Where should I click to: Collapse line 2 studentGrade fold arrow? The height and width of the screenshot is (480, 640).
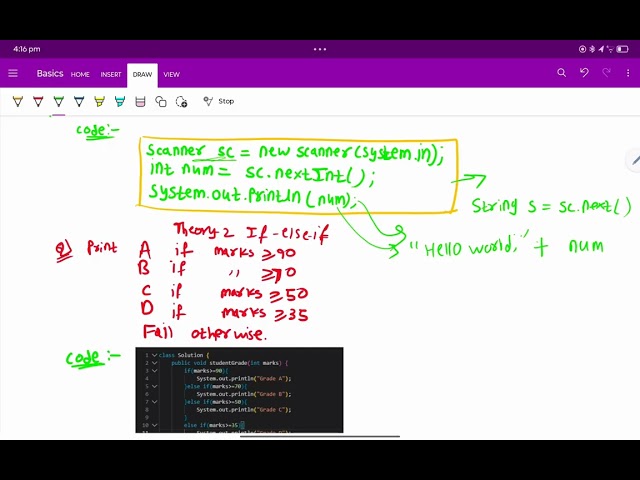click(x=154, y=363)
